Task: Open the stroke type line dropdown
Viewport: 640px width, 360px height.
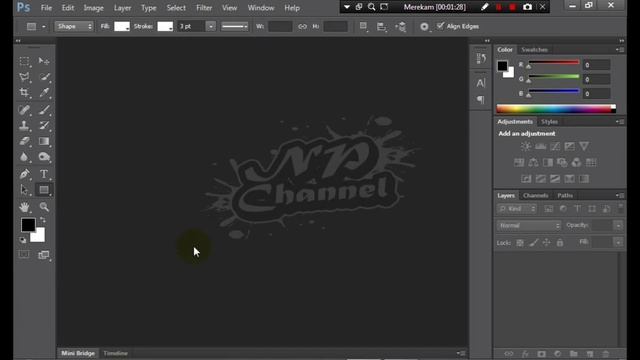Action: [x=234, y=27]
